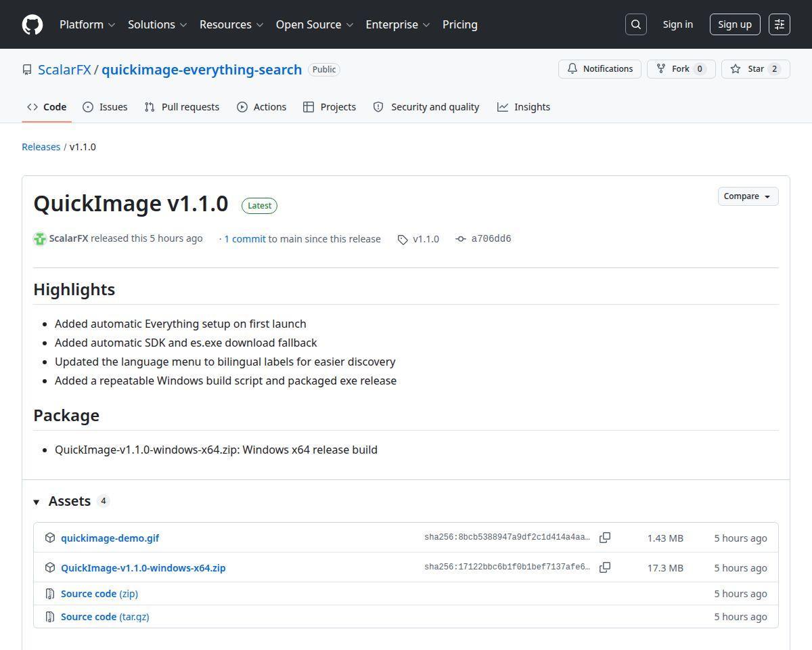Image resolution: width=812 pixels, height=650 pixels.
Task: Click the star icon in Star button
Action: pos(736,69)
